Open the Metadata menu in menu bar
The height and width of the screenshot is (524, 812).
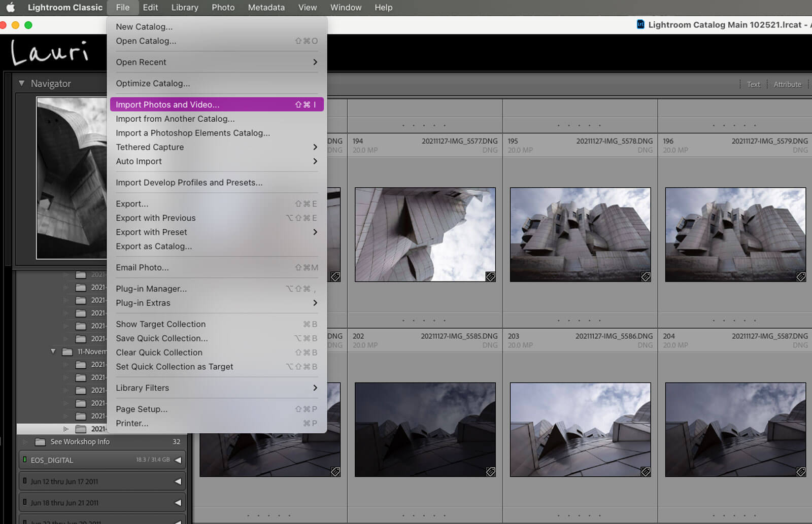pos(266,8)
